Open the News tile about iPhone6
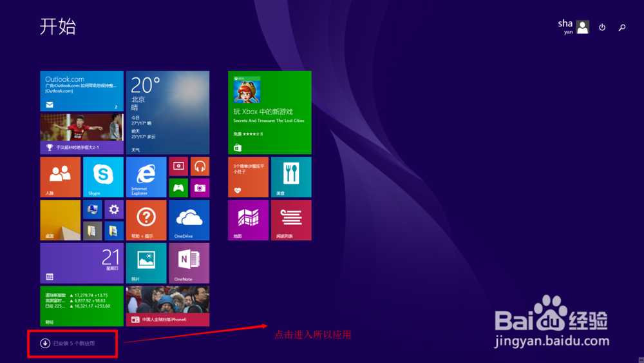 click(x=167, y=306)
